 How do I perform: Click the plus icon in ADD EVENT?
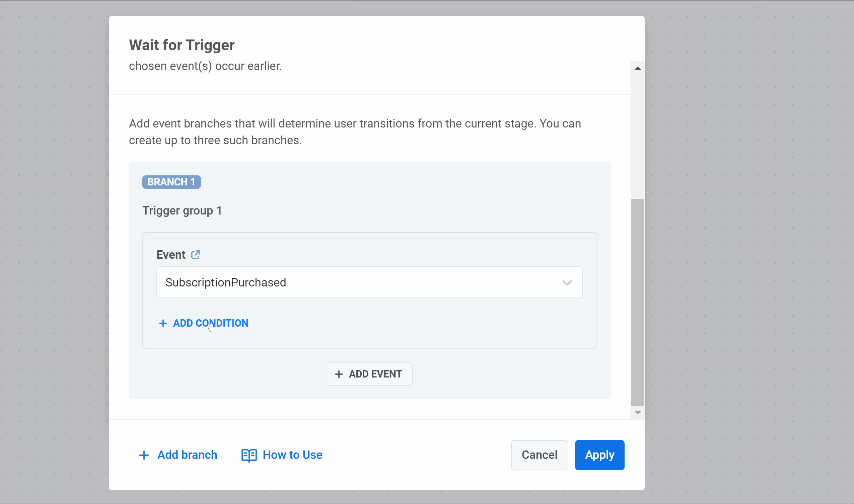(x=339, y=374)
